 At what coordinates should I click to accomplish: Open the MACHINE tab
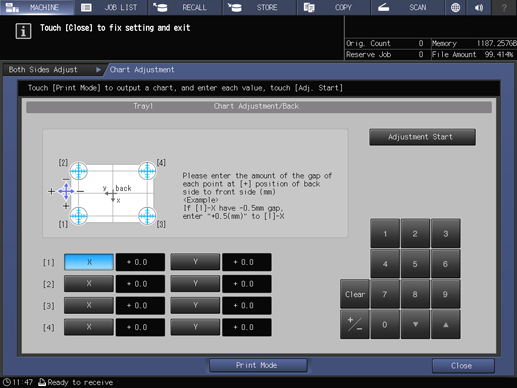(37, 7)
